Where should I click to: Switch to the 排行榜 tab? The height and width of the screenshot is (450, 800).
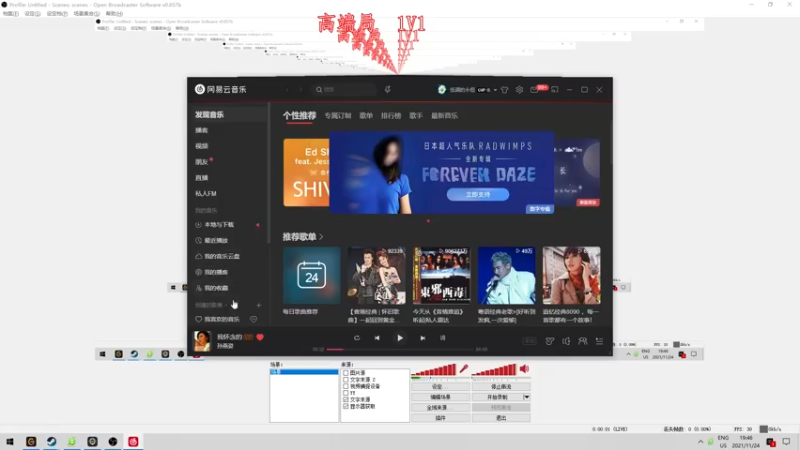click(391, 116)
